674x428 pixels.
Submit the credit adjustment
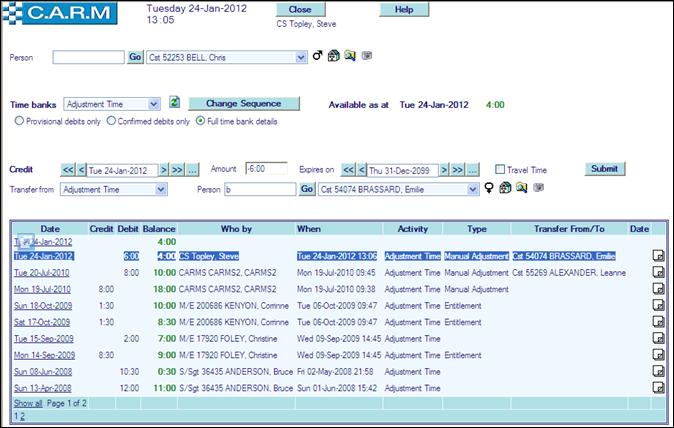pos(605,168)
